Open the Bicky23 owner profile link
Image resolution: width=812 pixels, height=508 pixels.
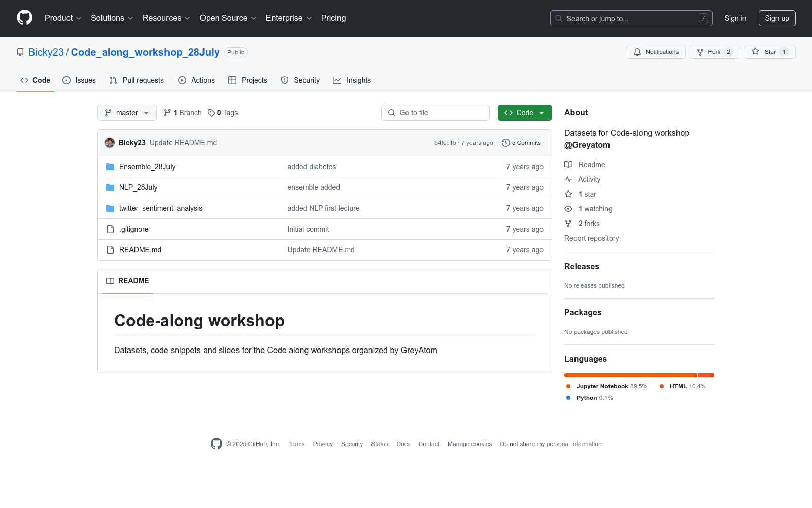click(46, 52)
